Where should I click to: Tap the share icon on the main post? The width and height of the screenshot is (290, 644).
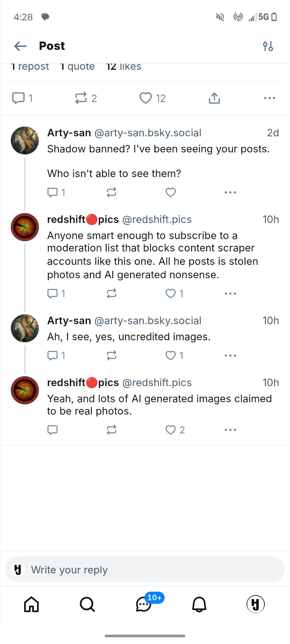(x=214, y=98)
